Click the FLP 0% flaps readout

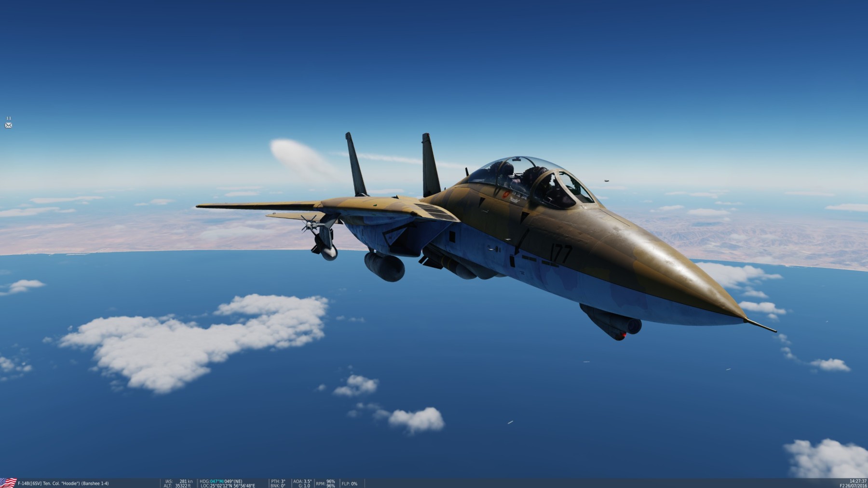(x=350, y=483)
